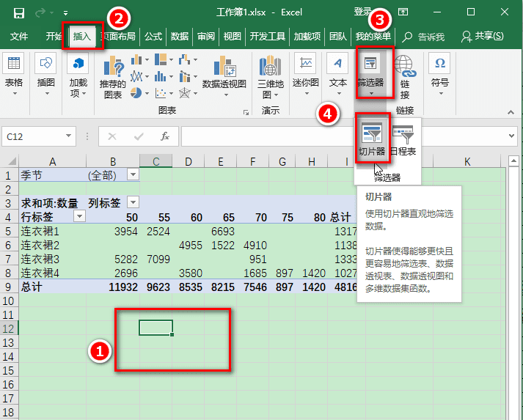Click the Slicer (切片器) icon
This screenshot has height=420, width=523.
[372, 133]
